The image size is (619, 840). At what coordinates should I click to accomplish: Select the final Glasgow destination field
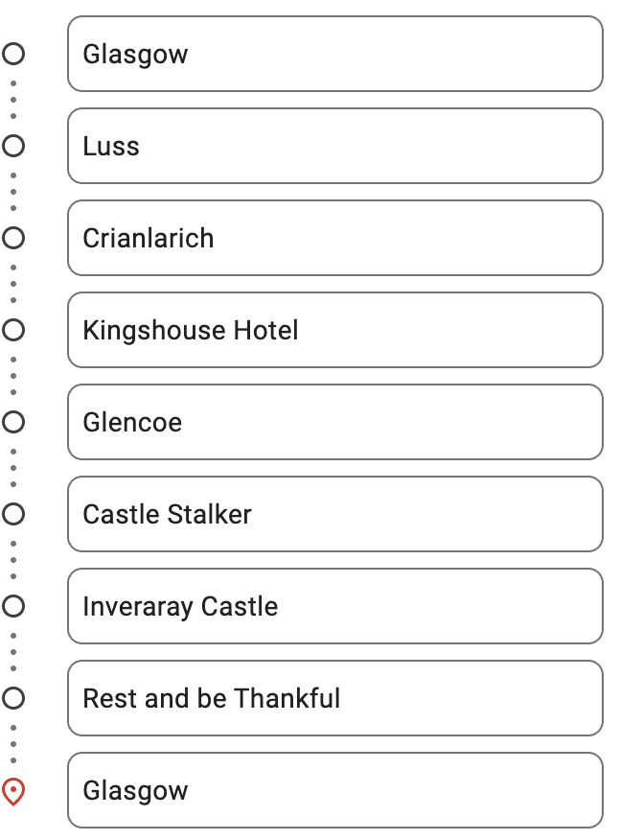pyautogui.click(x=335, y=790)
